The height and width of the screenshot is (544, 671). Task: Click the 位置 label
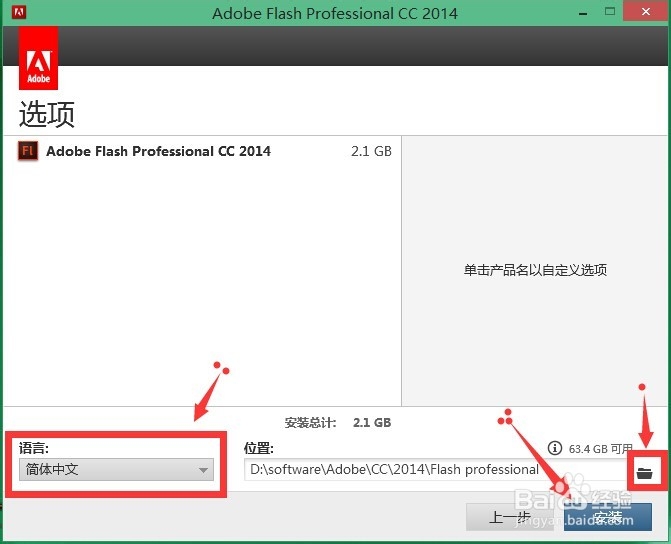[258, 448]
